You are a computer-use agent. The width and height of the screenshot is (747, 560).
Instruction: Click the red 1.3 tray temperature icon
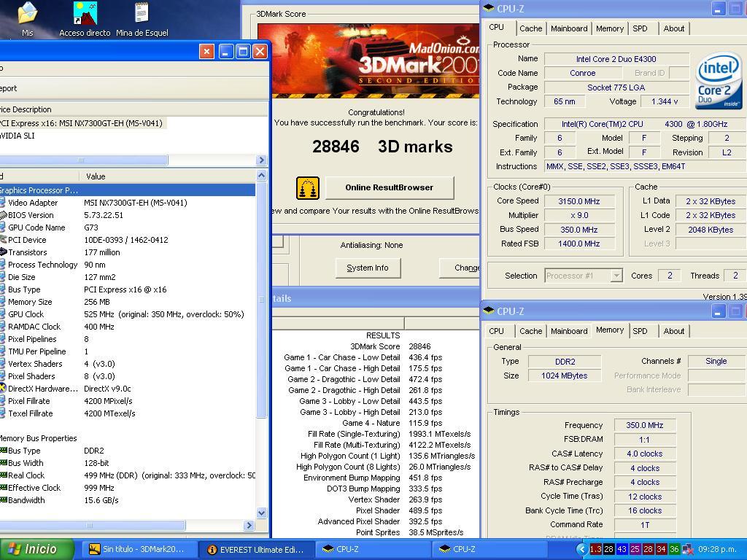click(595, 549)
